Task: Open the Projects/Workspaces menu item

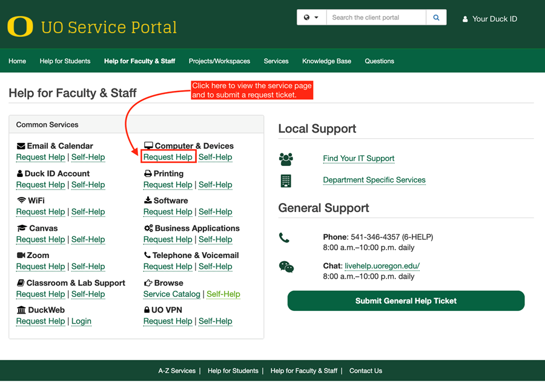Action: pyautogui.click(x=219, y=61)
